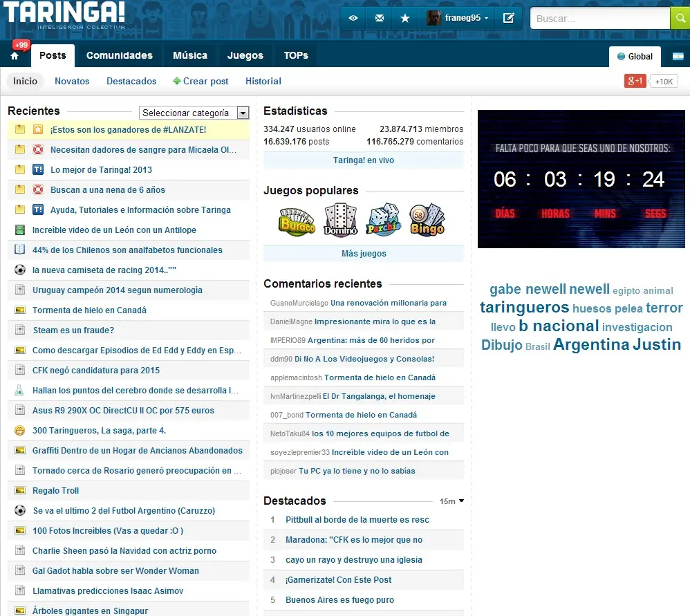
Task: Click the Argentina flag icon
Action: click(x=678, y=56)
